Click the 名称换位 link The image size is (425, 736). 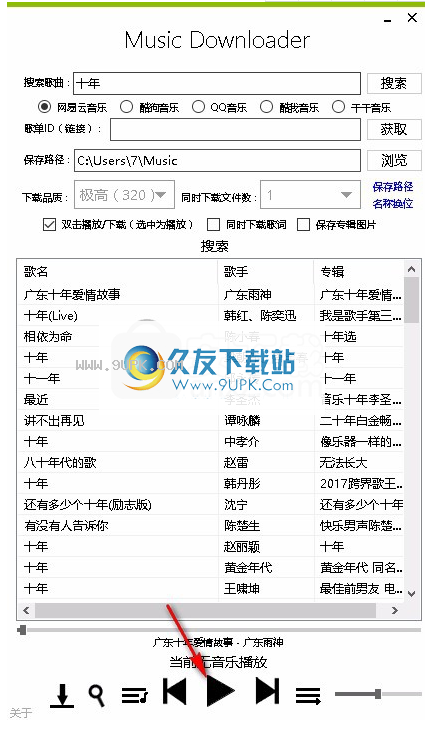[393, 203]
